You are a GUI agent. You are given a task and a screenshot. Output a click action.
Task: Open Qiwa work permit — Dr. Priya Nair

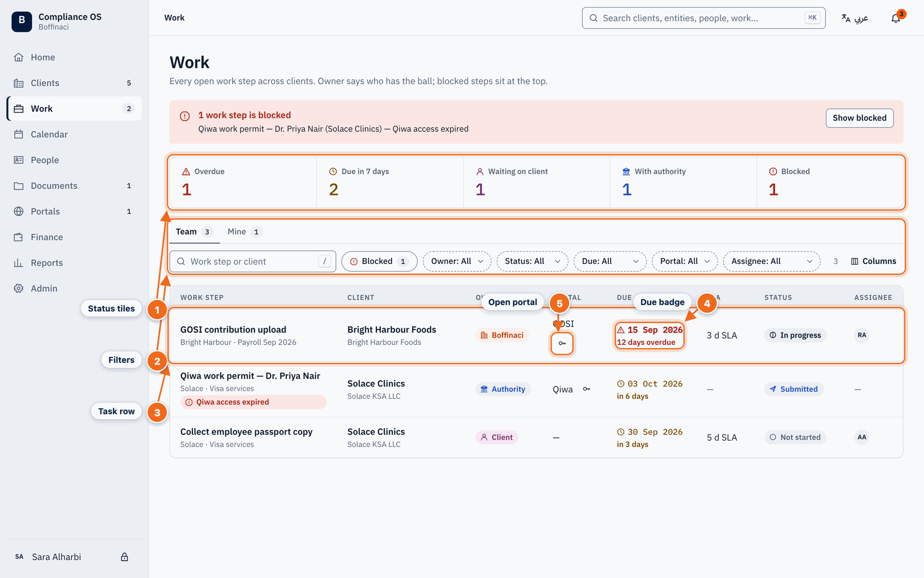(250, 376)
